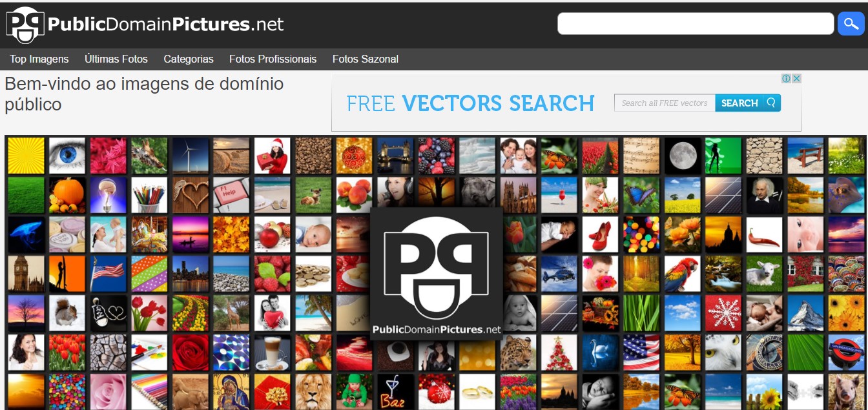Open the blue eye thumbnail

67,156
